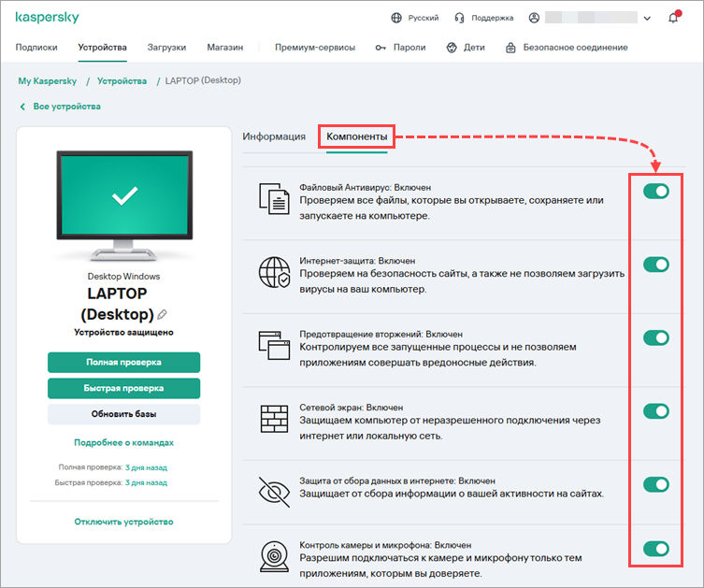Select the Компоненты tab

coord(356,136)
